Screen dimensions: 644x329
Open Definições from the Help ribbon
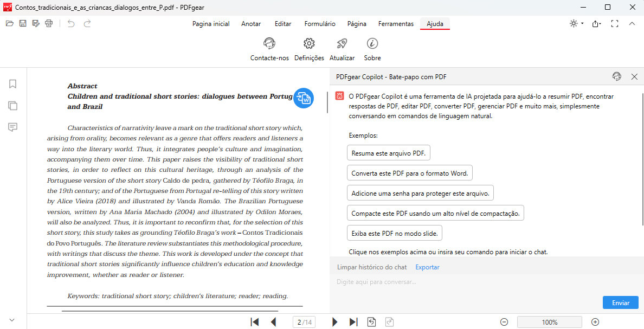tap(309, 48)
